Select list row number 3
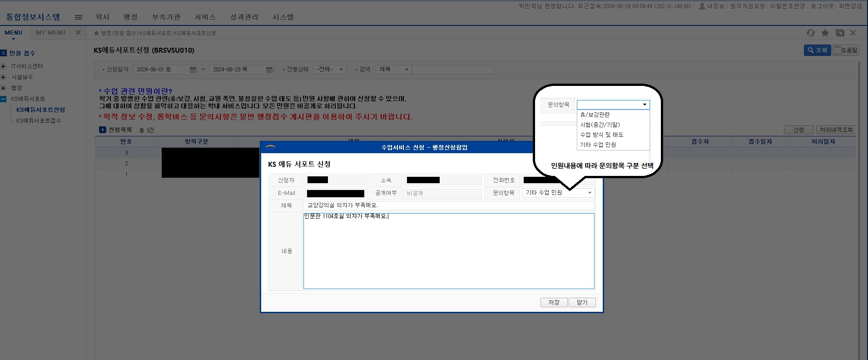The width and height of the screenshot is (868, 360). point(126,153)
